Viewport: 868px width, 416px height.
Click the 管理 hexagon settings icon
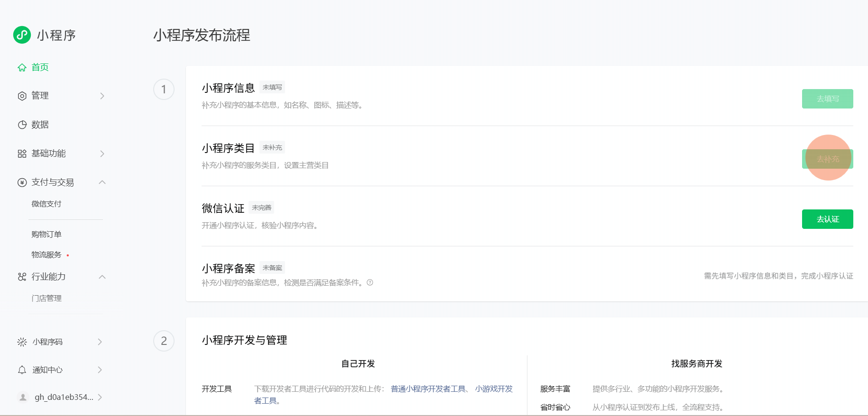tap(22, 96)
